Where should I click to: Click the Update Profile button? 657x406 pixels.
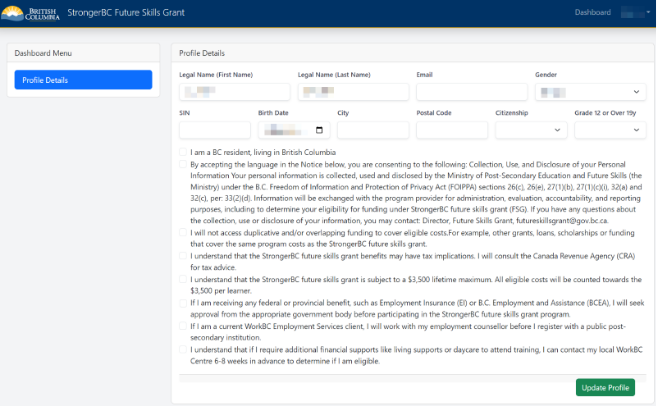605,388
